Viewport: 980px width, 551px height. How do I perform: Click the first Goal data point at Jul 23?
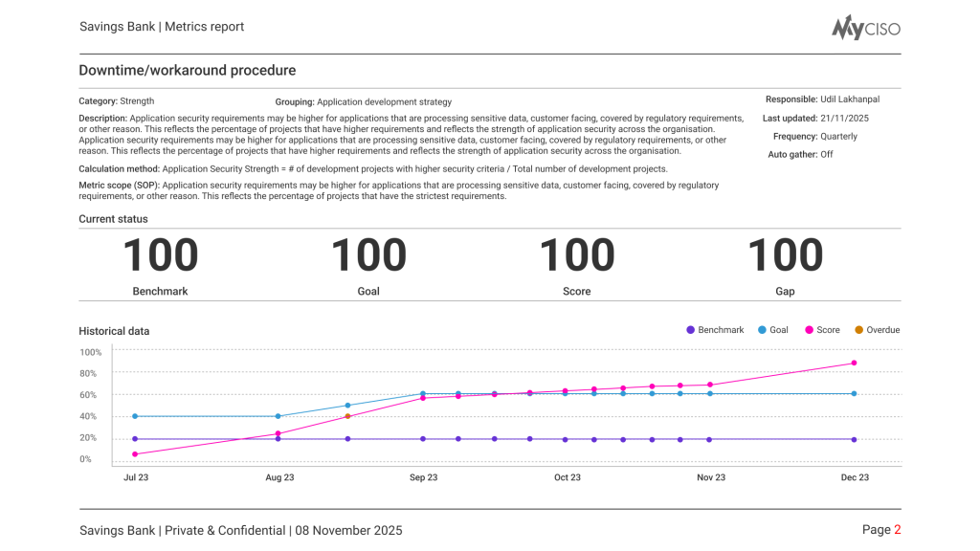(x=135, y=416)
